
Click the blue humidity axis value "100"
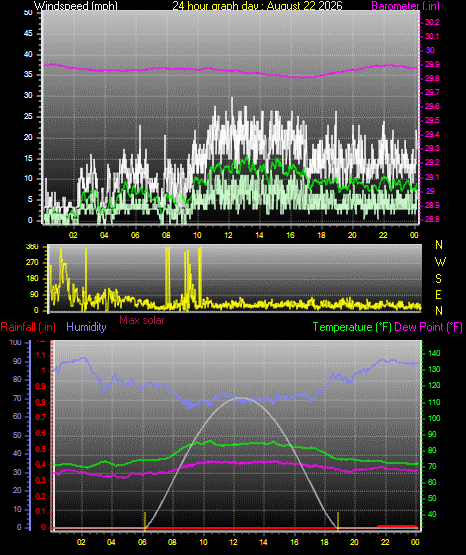pos(16,342)
